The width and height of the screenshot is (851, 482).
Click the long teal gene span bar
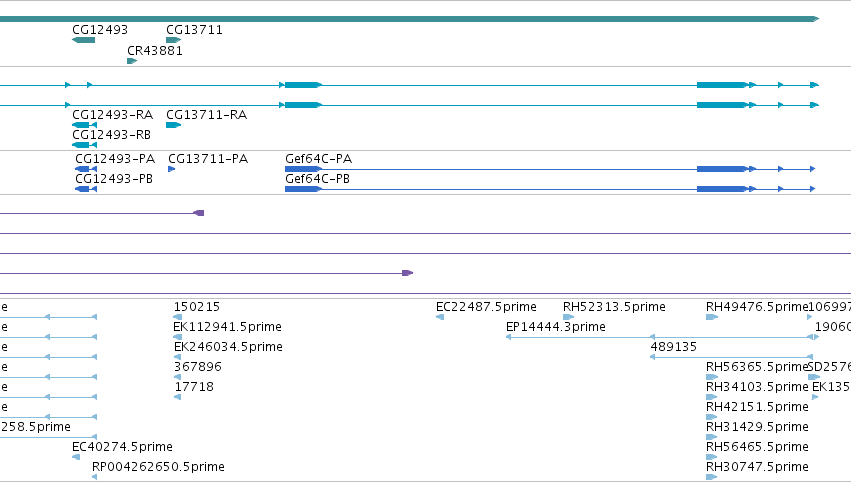coord(409,19)
